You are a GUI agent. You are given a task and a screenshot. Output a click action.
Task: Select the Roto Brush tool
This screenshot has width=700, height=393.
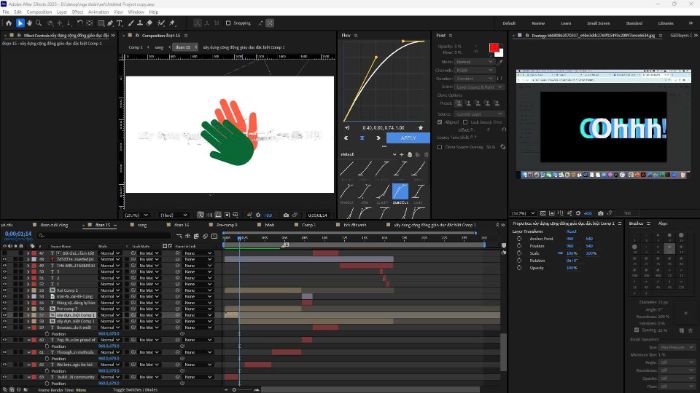(161, 23)
